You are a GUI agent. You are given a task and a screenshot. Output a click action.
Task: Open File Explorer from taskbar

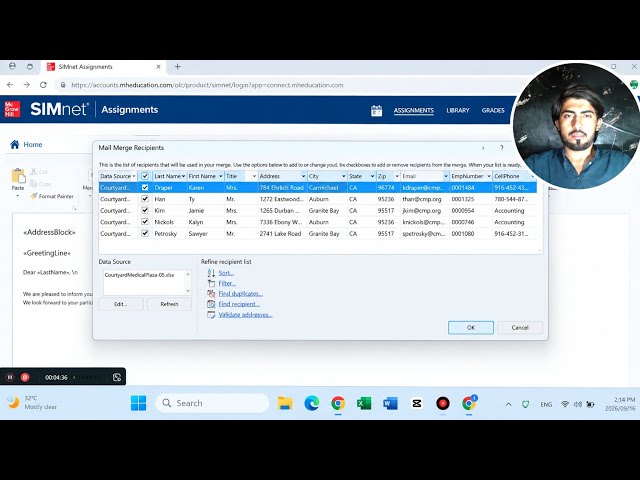[x=285, y=403]
